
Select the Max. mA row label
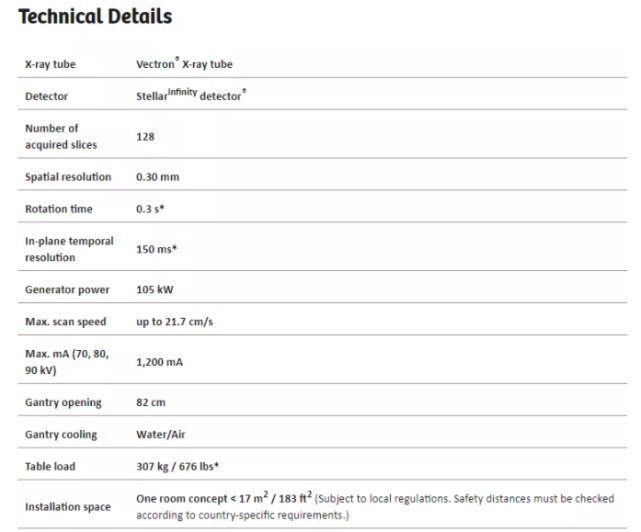[67, 362]
